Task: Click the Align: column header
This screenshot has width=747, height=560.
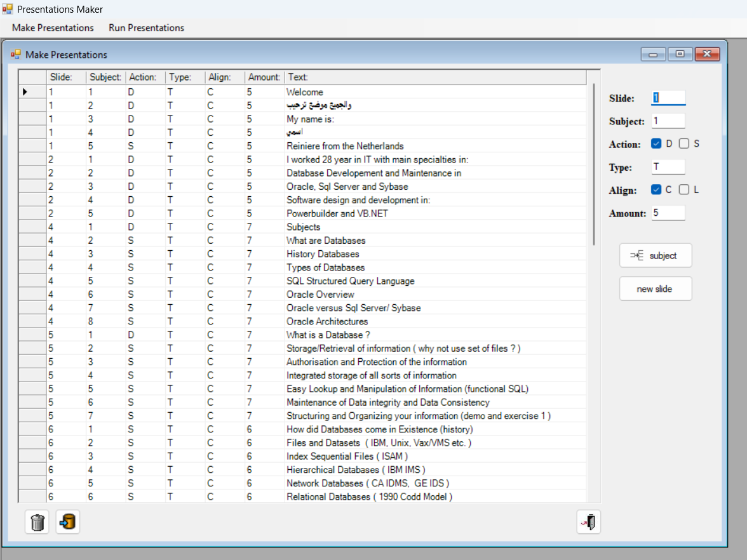Action: click(x=225, y=77)
